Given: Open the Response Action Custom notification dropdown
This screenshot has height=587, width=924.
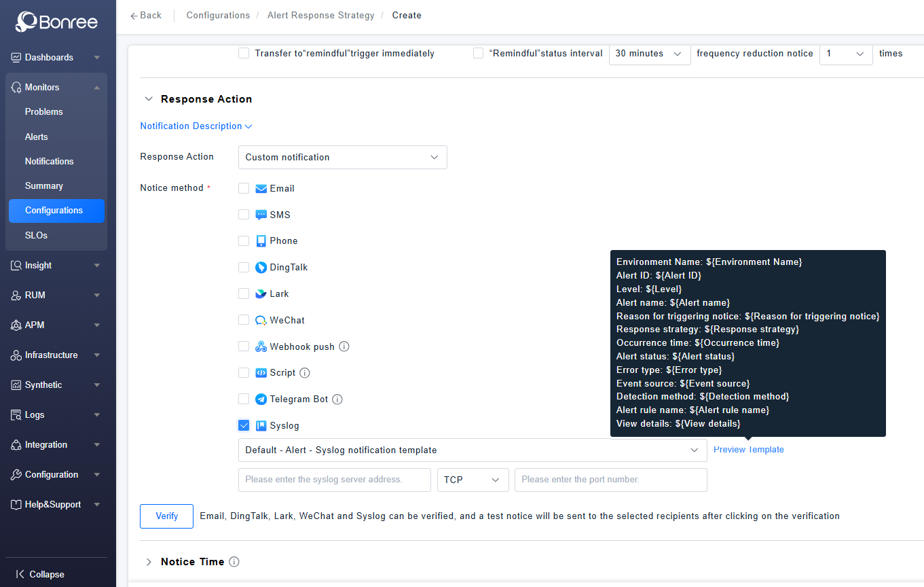Looking at the screenshot, I should tap(342, 157).
